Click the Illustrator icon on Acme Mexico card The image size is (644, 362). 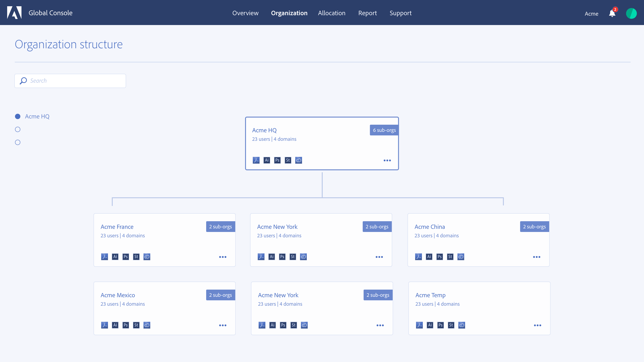(x=115, y=325)
